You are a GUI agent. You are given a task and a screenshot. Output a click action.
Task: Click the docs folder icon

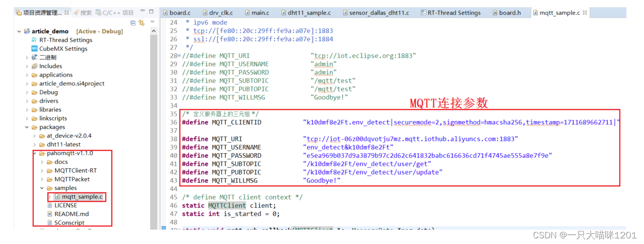pyautogui.click(x=50, y=162)
